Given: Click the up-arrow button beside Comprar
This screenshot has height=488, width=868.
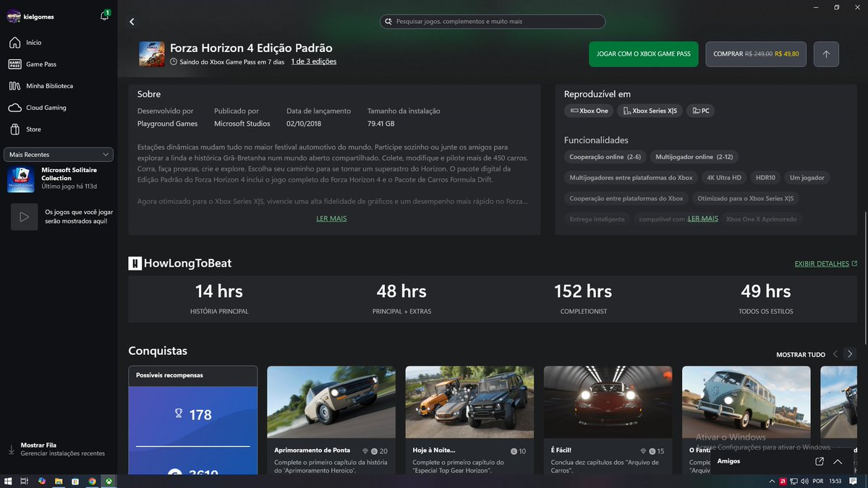Looking at the screenshot, I should point(826,54).
